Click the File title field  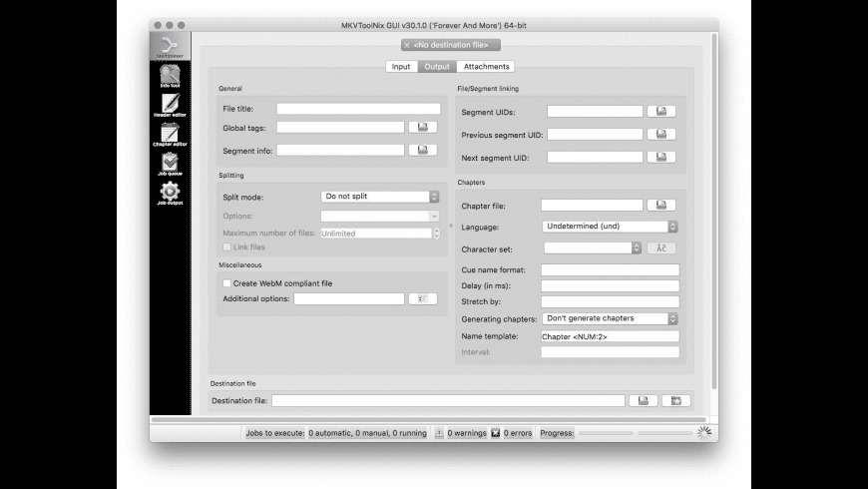359,109
